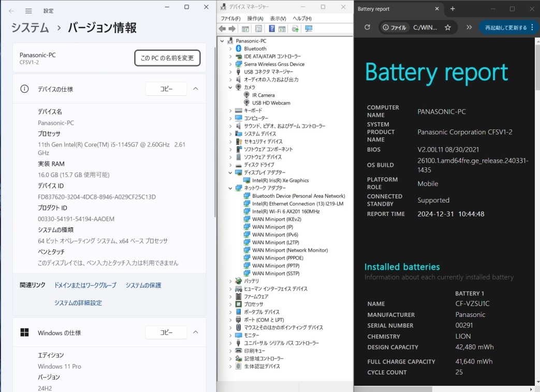Click the browser toolbar overflow chevrons icon

[469, 27]
